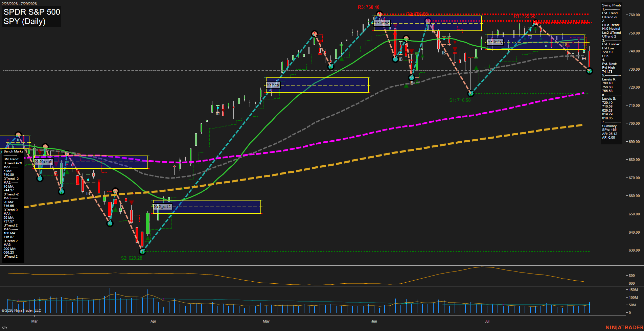This screenshot has width=644, height=331.
Task: Click the 737.57 moving average value
Action: 9,221
